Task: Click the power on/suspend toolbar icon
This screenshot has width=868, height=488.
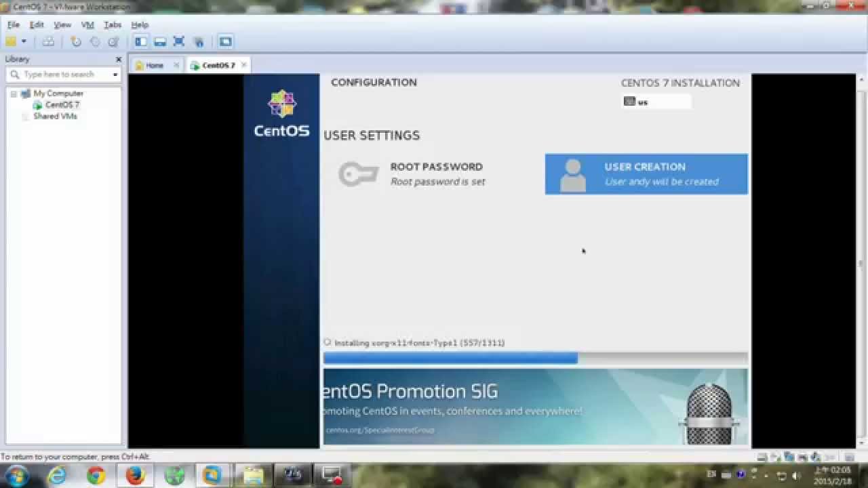Action: point(11,41)
